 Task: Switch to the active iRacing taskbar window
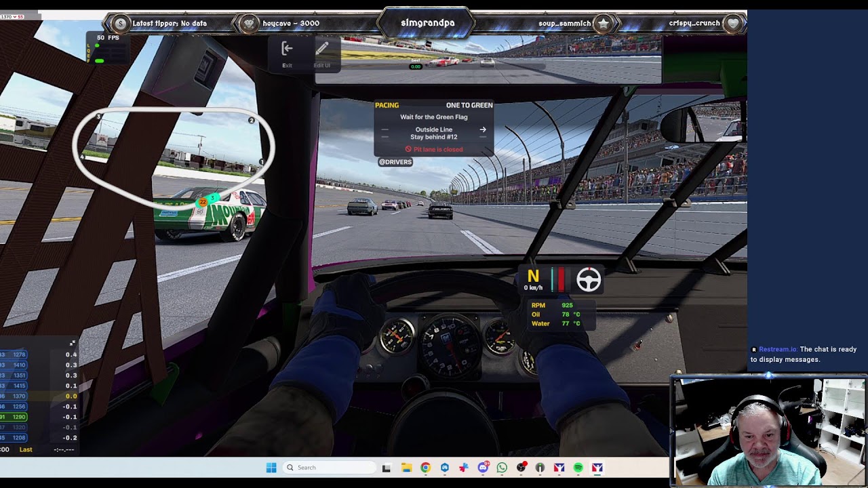597,468
